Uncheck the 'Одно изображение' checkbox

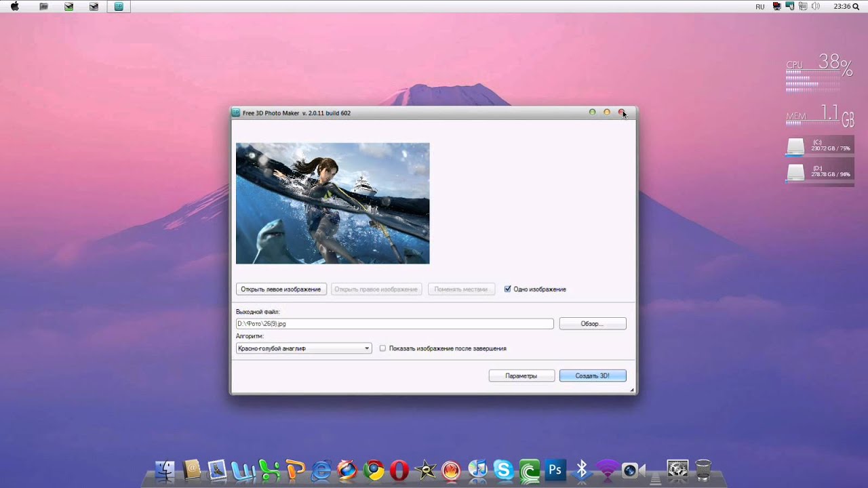pos(507,289)
